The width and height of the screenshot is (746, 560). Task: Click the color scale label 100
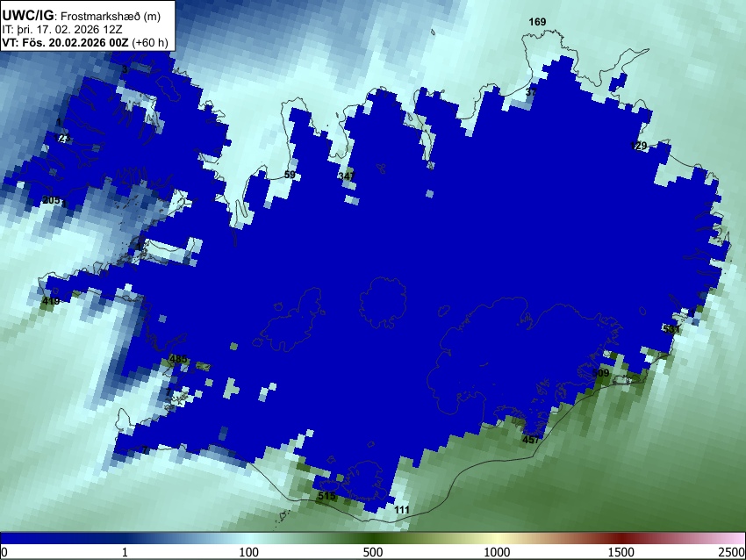249,552
